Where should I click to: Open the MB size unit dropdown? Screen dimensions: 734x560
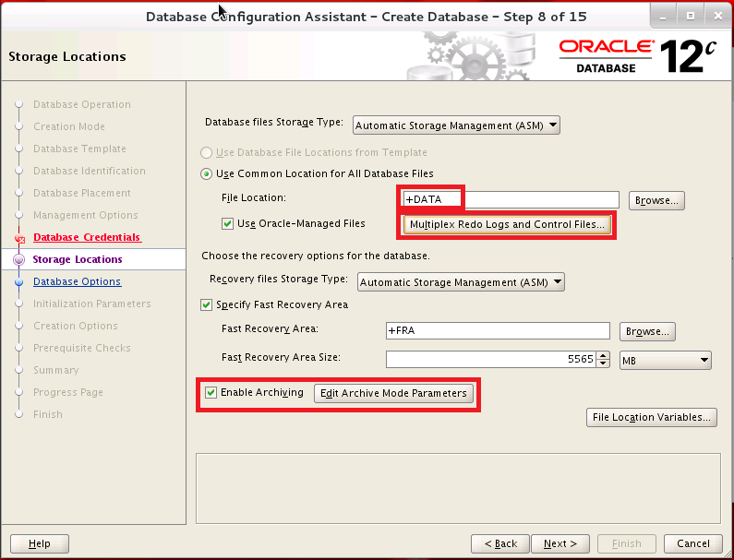tap(665, 360)
